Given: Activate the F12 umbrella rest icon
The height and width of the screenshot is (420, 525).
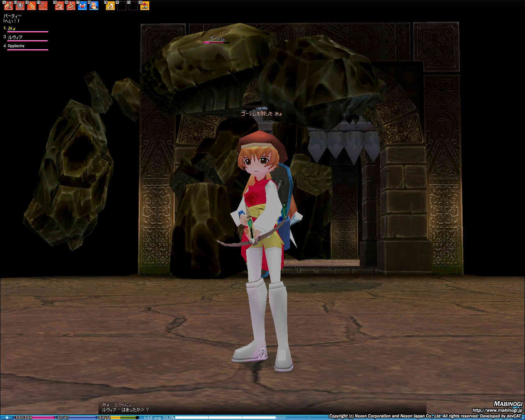Looking at the screenshot, I should [145, 6].
